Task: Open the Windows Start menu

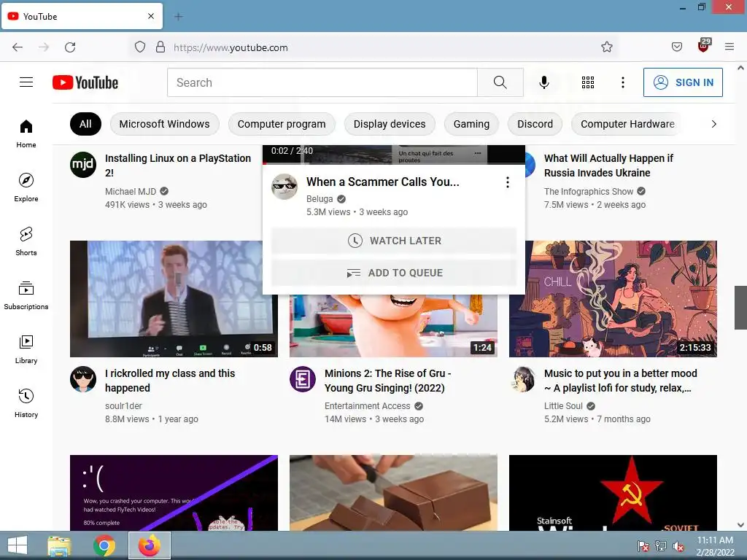Action: click(x=18, y=545)
